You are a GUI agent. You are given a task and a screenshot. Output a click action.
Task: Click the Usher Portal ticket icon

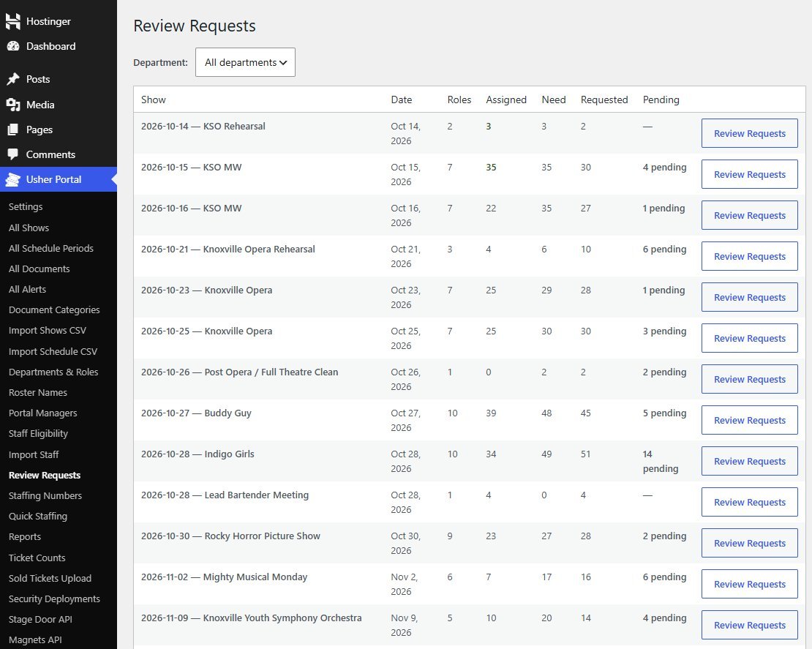13,179
